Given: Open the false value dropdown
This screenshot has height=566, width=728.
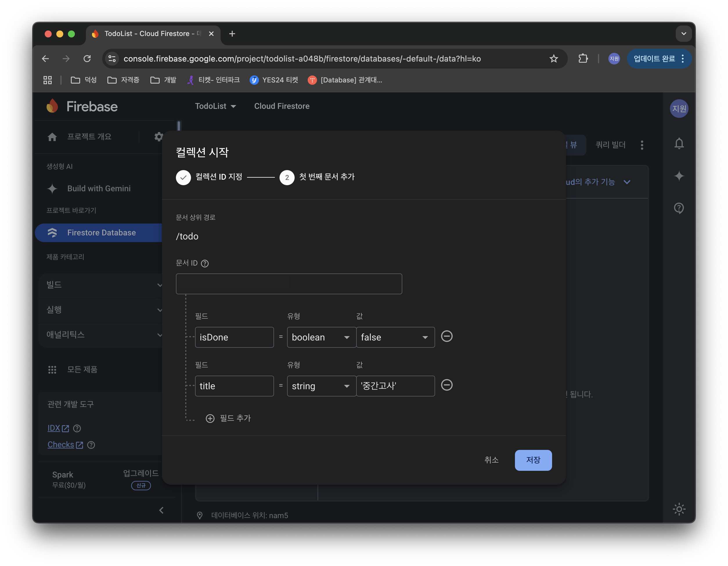Looking at the screenshot, I should (395, 337).
